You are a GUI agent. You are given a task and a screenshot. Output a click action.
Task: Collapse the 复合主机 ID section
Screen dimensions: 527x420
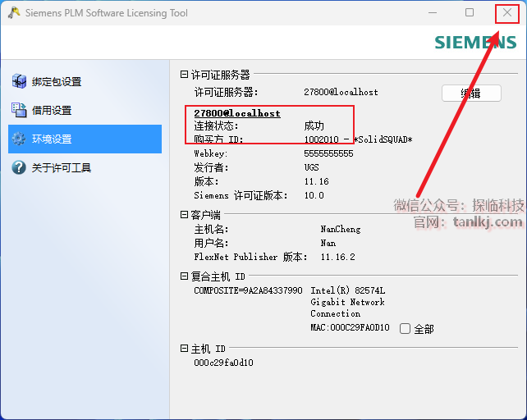[x=184, y=276]
